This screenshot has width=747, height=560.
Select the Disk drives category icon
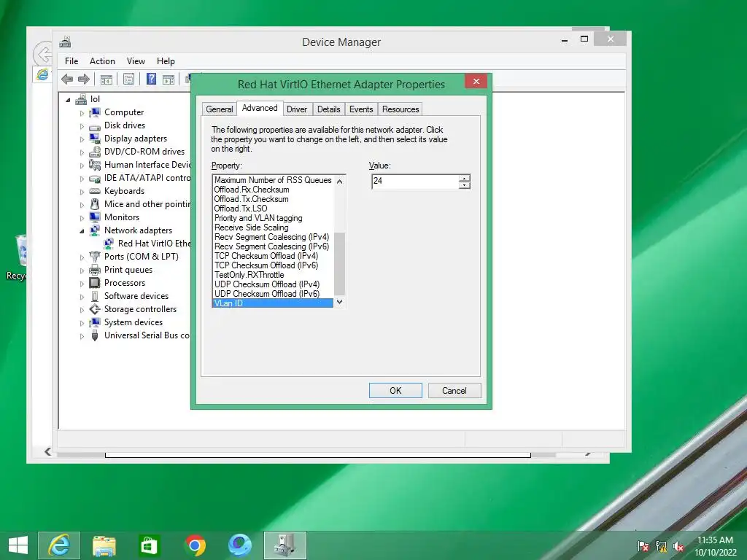click(96, 125)
